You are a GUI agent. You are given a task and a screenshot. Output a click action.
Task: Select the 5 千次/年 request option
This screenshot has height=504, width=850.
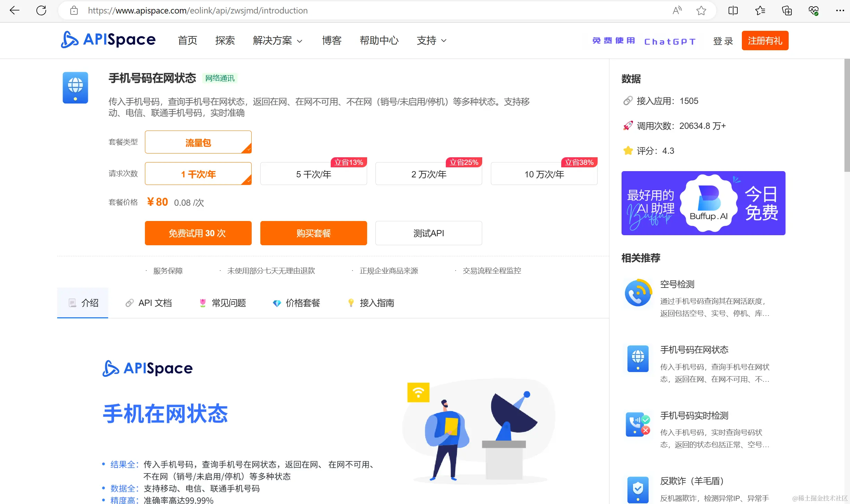pyautogui.click(x=313, y=174)
